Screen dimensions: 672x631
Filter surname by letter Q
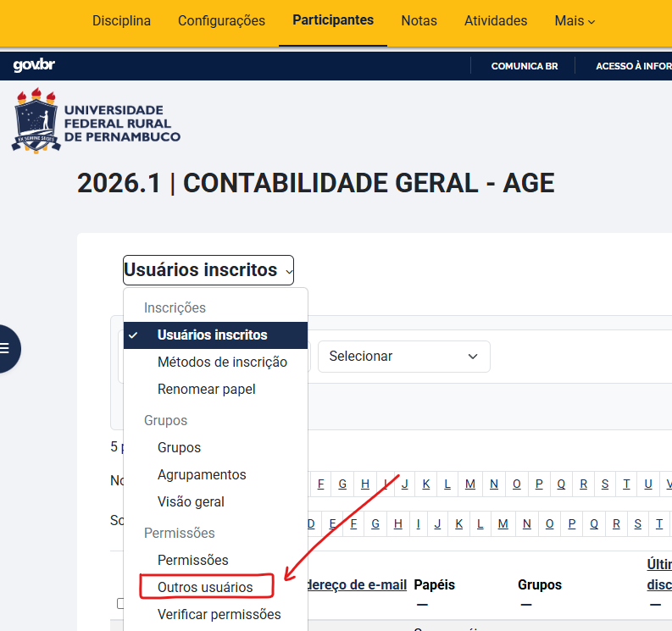(594, 523)
